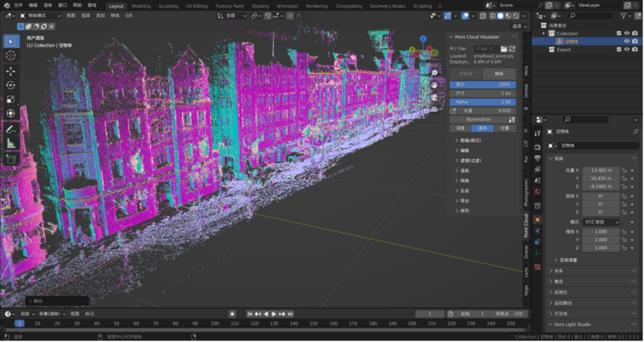
Task: Open Render properties tab icon
Action: pos(537,147)
